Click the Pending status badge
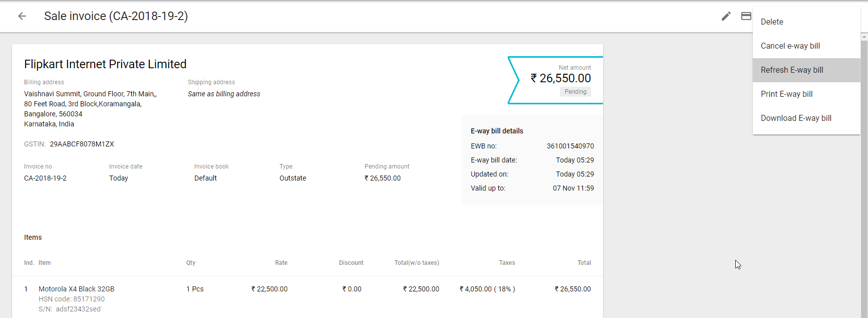Viewport: 868px width, 318px height. (x=575, y=92)
